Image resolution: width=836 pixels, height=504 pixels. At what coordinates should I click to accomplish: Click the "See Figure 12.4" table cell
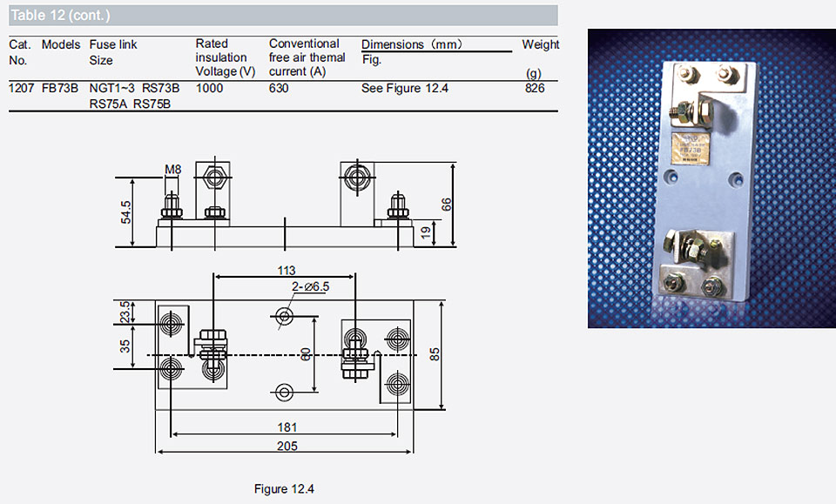tap(405, 89)
